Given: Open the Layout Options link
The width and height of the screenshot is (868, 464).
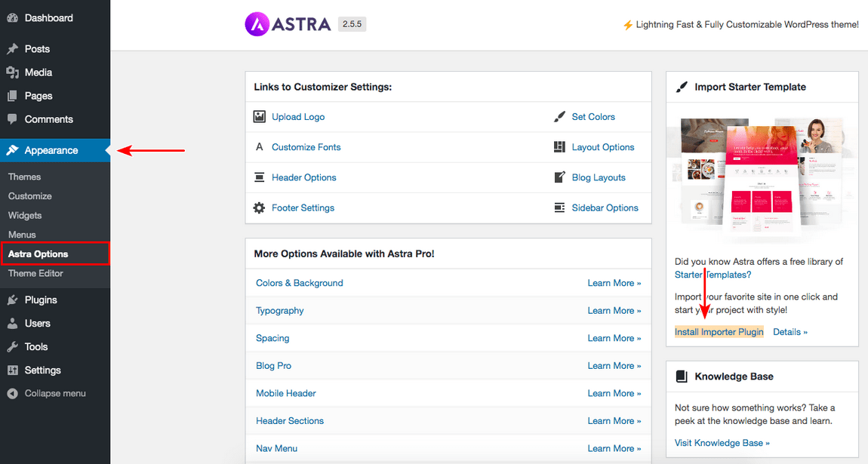Looking at the screenshot, I should point(603,147).
